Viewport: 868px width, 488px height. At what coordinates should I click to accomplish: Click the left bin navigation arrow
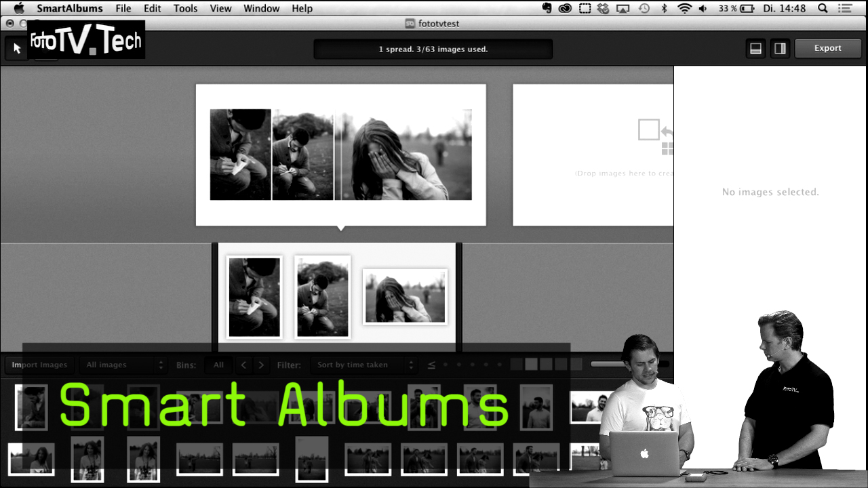243,365
